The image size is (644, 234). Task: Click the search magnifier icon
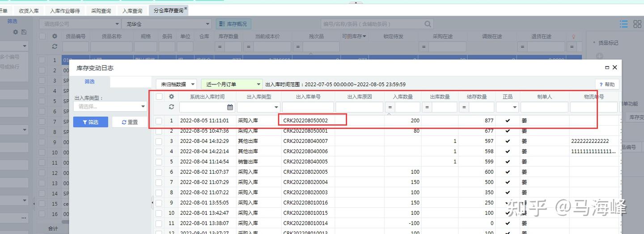tap(428, 24)
